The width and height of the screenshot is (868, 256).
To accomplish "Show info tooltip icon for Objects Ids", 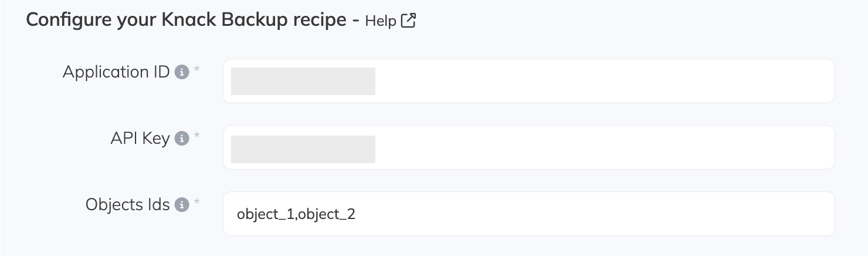I will 182,206.
